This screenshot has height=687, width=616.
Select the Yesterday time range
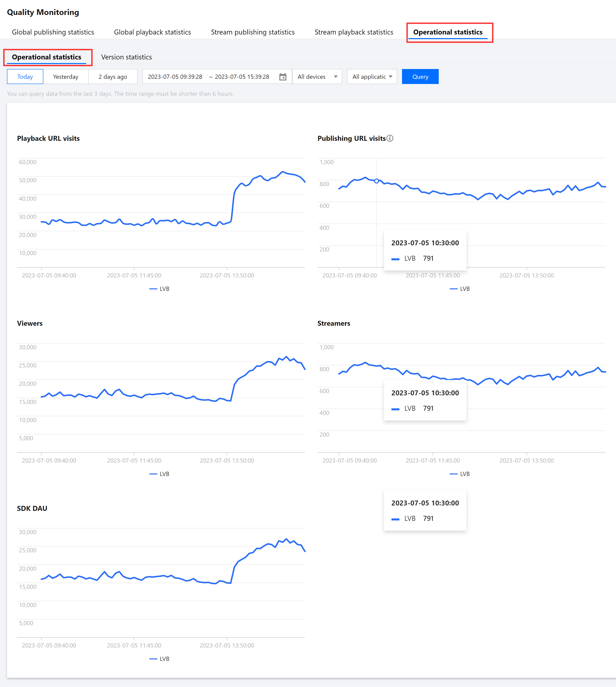[66, 77]
